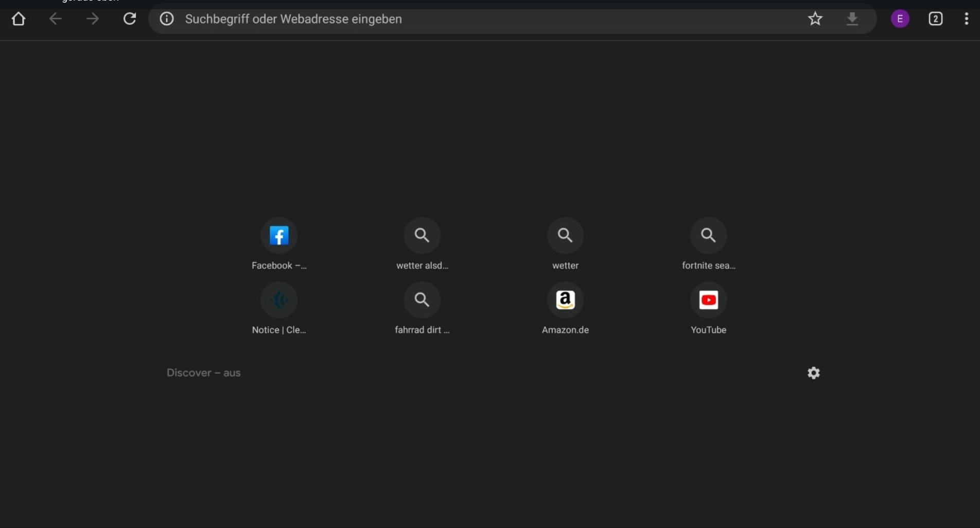The width and height of the screenshot is (980, 528).
Task: Open the purple E profile avatar
Action: [900, 19]
